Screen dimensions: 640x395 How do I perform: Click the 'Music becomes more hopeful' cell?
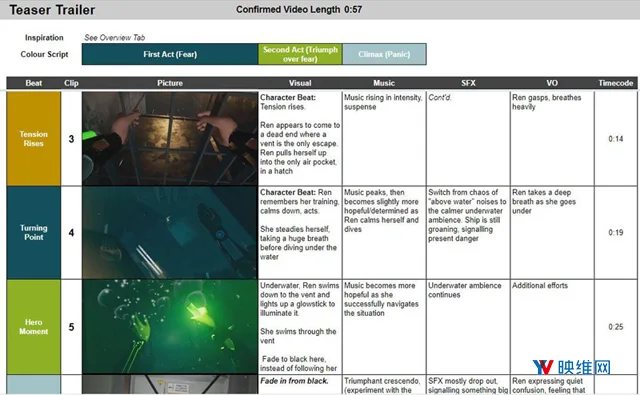point(384,327)
